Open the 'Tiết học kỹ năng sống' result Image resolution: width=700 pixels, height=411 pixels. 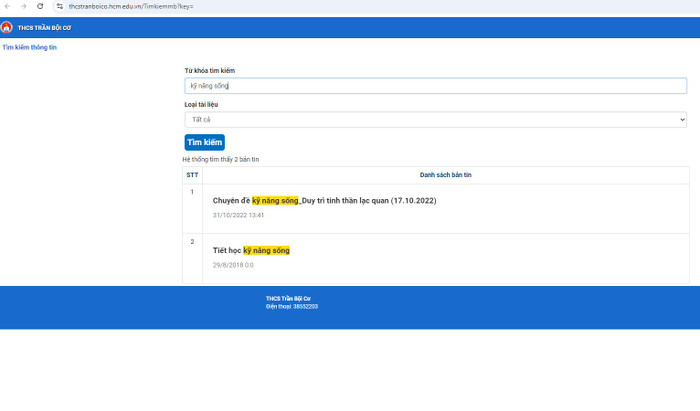[251, 250]
